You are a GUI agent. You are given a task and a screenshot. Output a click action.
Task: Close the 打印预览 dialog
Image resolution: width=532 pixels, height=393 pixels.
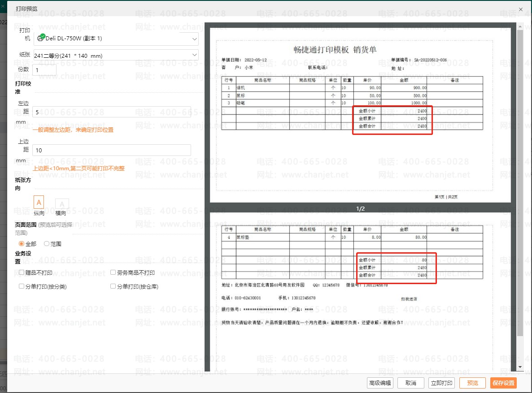pos(521,9)
